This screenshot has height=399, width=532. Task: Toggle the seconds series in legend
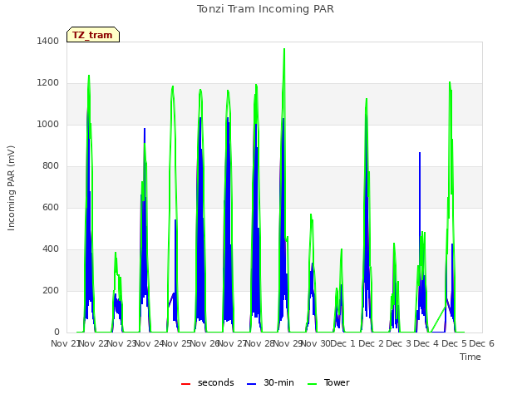207,383
